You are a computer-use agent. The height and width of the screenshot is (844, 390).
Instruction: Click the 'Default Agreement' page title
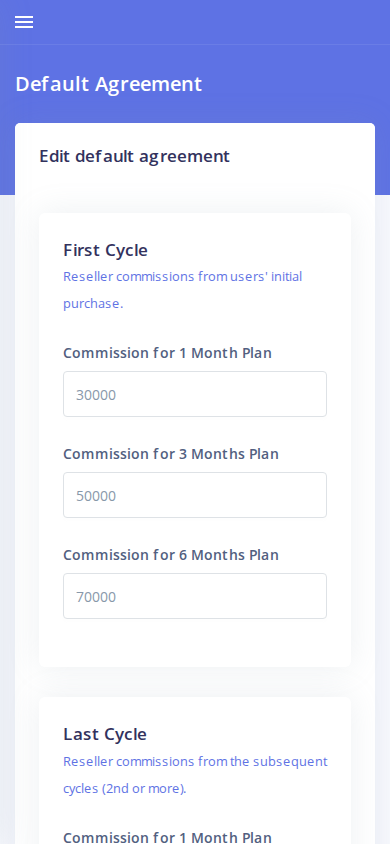pos(109,85)
